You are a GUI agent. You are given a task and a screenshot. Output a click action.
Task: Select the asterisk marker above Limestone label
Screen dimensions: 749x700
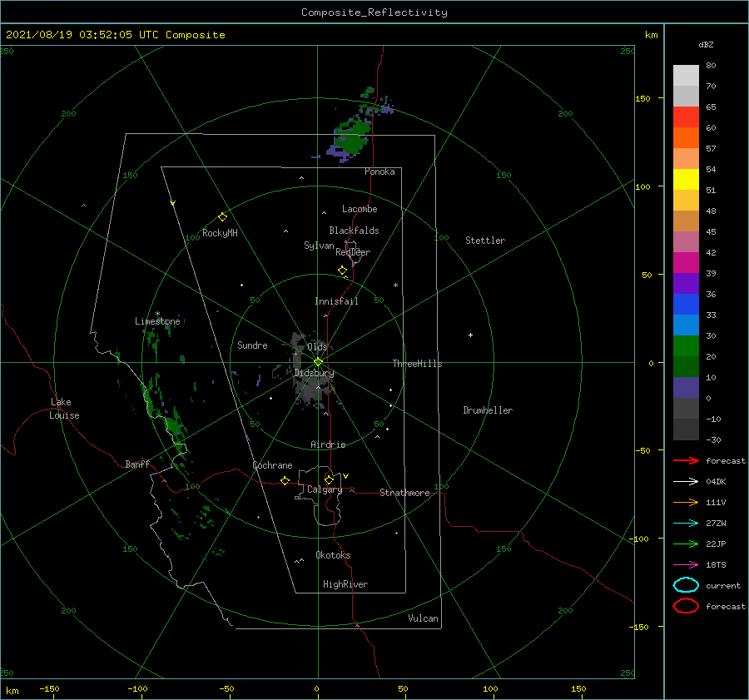click(x=157, y=314)
